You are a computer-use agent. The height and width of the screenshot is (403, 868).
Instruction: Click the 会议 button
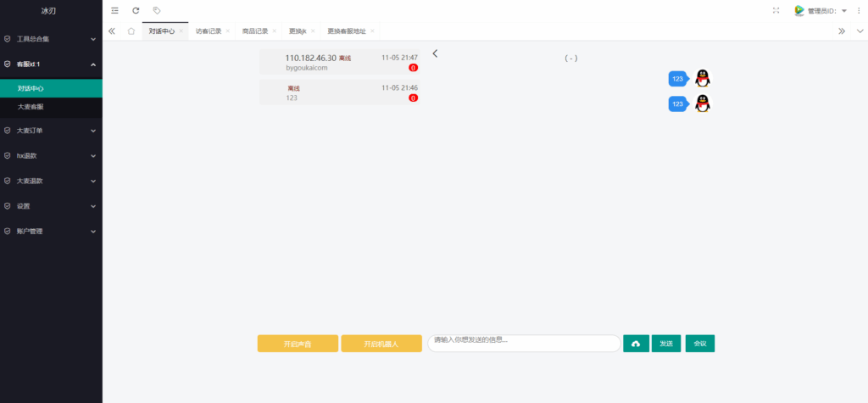click(700, 344)
